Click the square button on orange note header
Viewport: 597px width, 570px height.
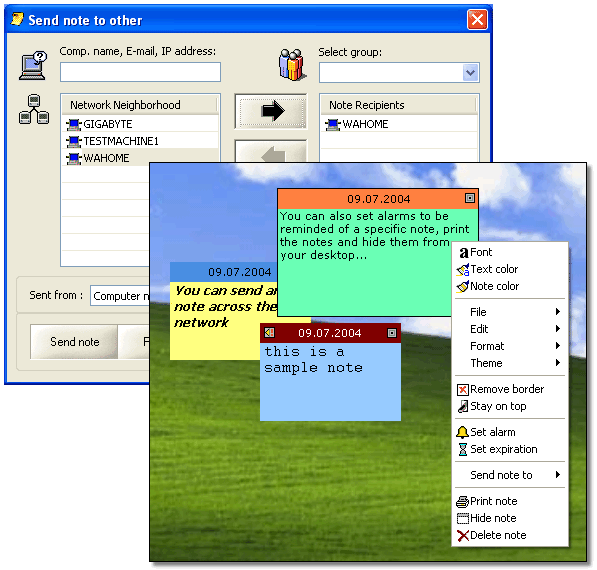click(470, 198)
